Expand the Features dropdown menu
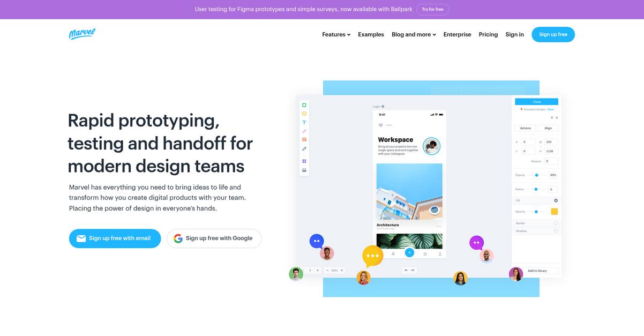This screenshot has height=336, width=644. click(x=336, y=34)
